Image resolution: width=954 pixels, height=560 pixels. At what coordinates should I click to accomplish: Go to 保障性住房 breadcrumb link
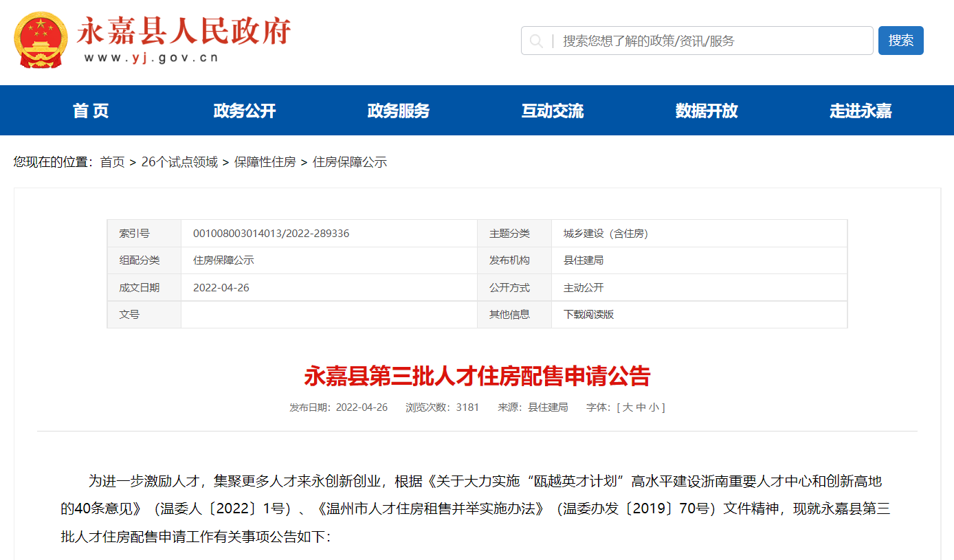coord(265,162)
